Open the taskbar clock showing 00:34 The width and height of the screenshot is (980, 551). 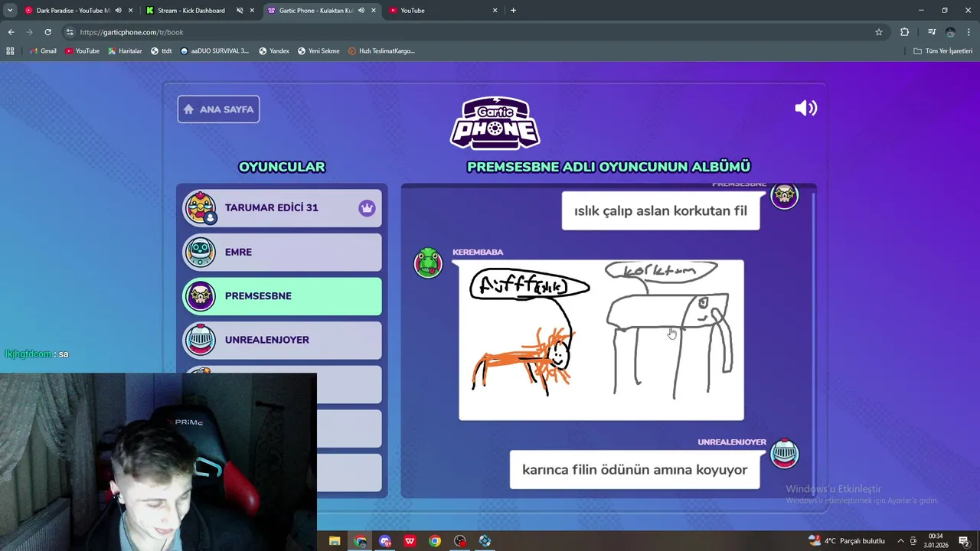pos(936,541)
